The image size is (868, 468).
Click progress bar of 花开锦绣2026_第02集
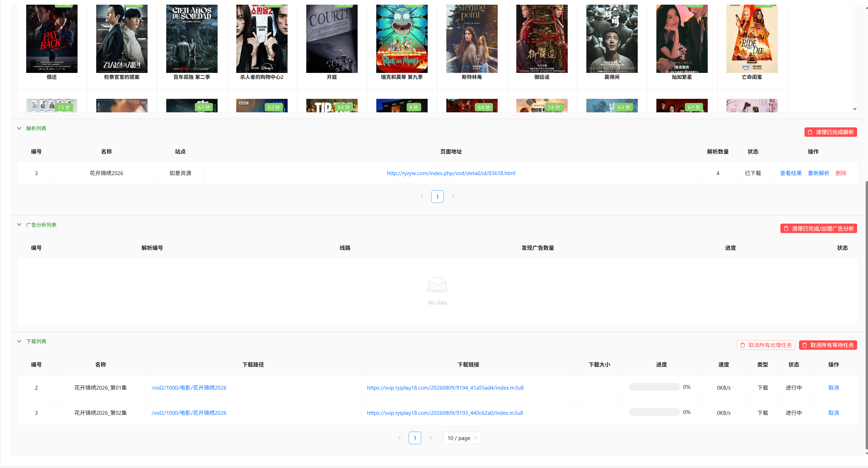(654, 412)
